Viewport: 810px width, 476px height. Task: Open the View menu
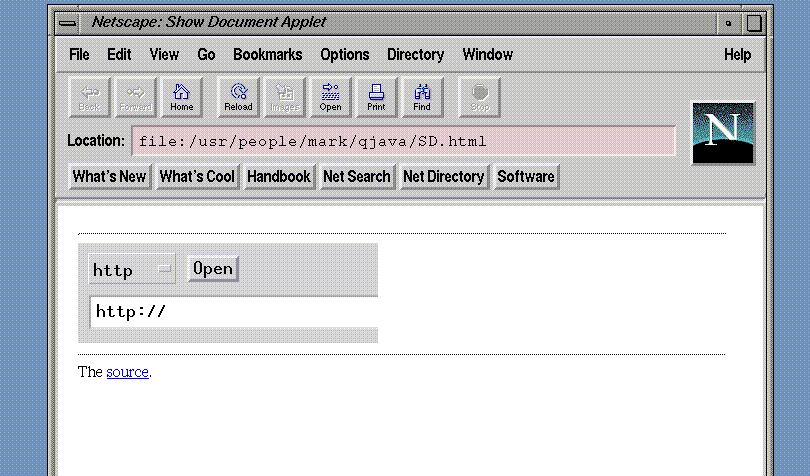coord(164,54)
